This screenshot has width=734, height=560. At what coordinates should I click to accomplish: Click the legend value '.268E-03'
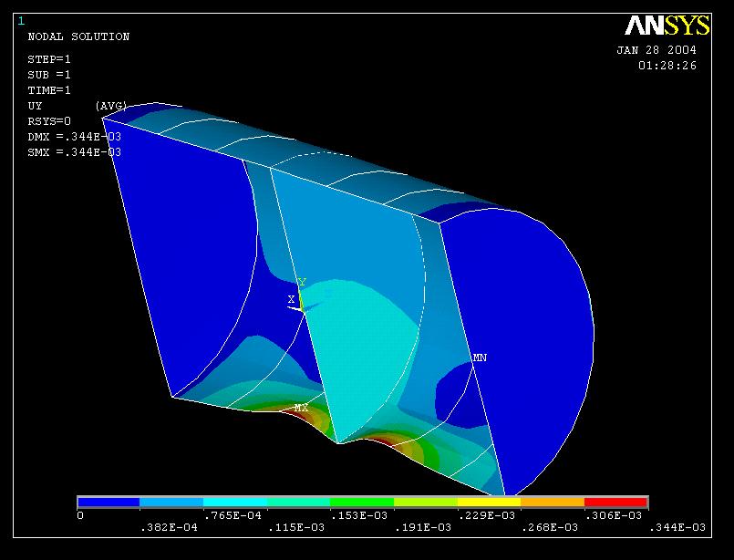(x=550, y=527)
